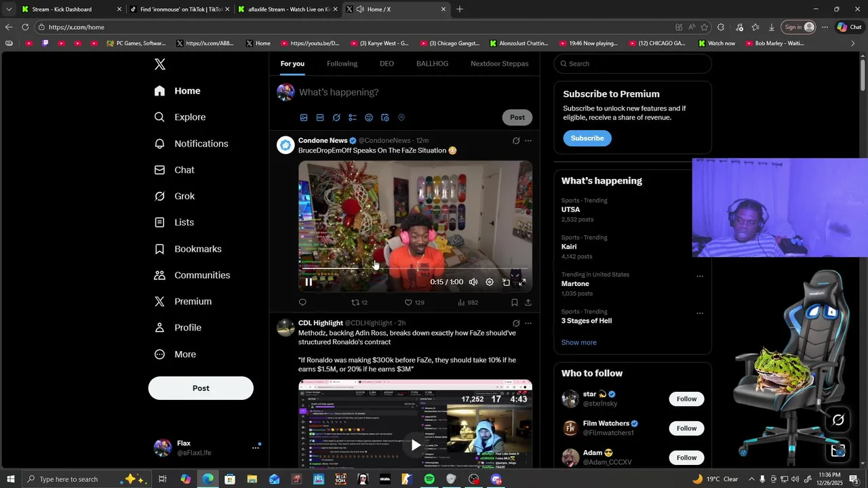Open account menu next to Flax
Screen dimensions: 868x488
click(256, 447)
